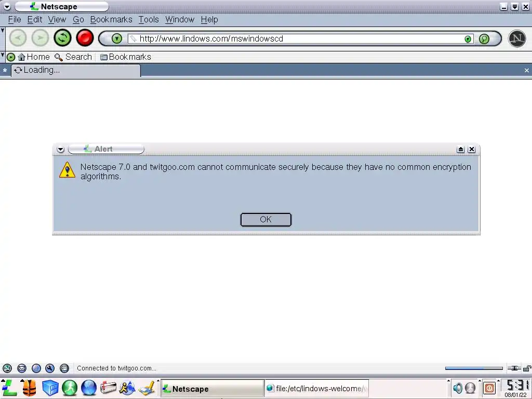Open the Mail envelope icon in status bar
This screenshot has width=532, height=399.
22,368
